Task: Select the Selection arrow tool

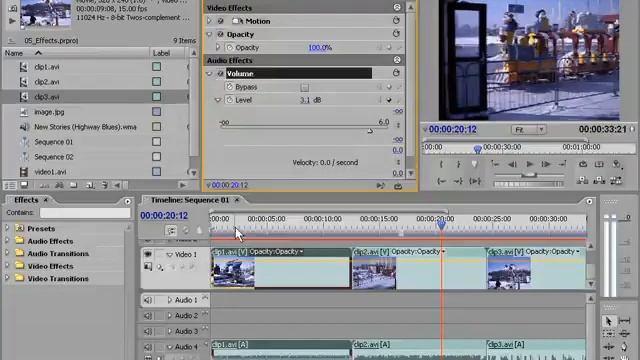Action: (x=608, y=321)
